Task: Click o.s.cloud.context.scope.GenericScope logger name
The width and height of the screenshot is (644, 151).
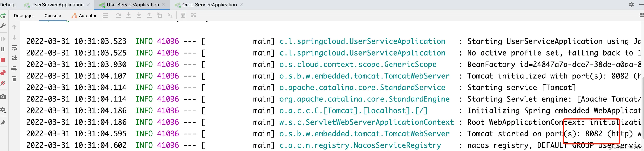Action: pos(358,65)
